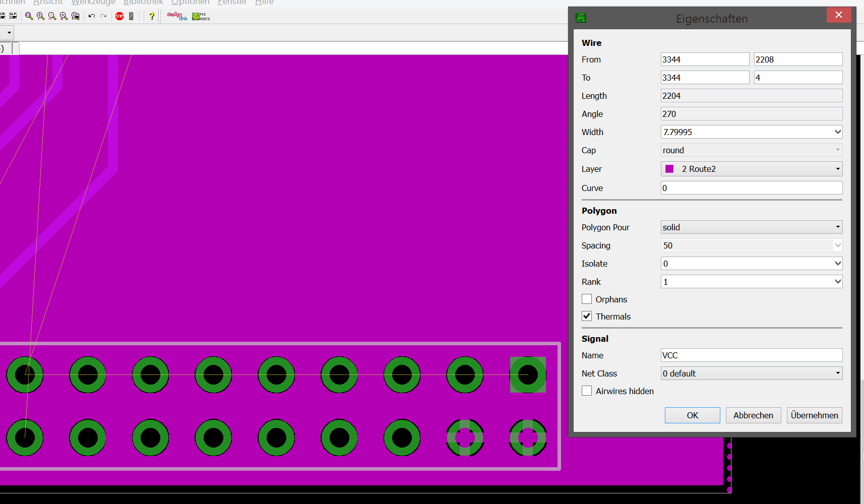Viewport: 864px width, 504px height.
Task: Click the traffic light Go icon
Action: click(x=132, y=16)
